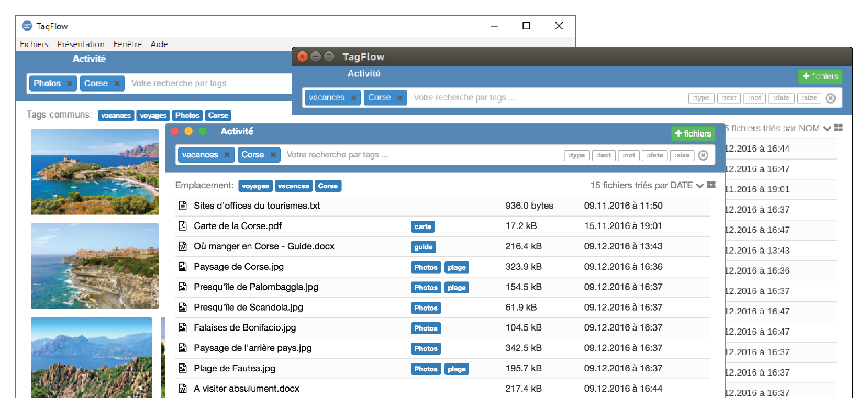
Task: Switch to grid view beside DATE sort
Action: (711, 185)
